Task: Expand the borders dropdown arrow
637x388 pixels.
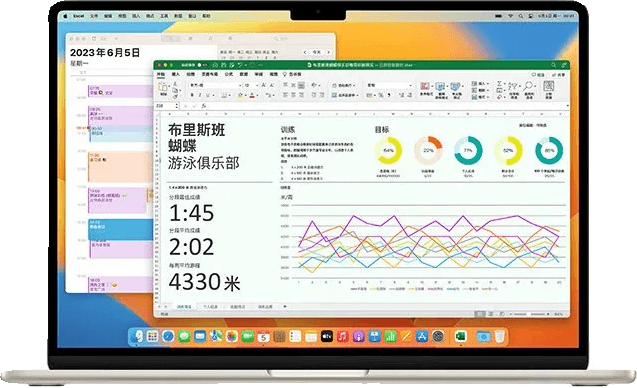Action: pos(230,95)
